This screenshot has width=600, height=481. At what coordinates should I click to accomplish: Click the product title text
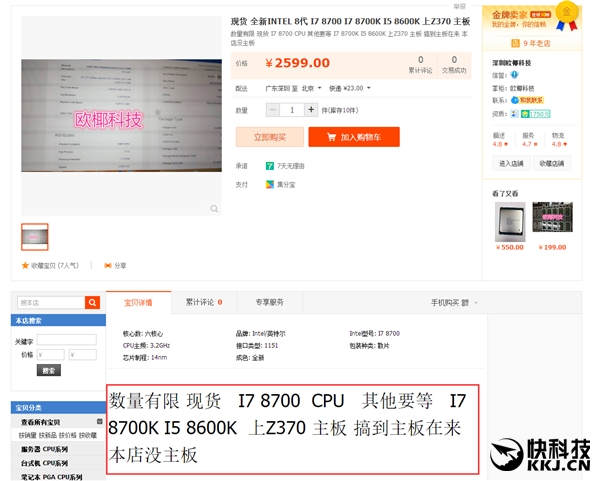click(350, 21)
